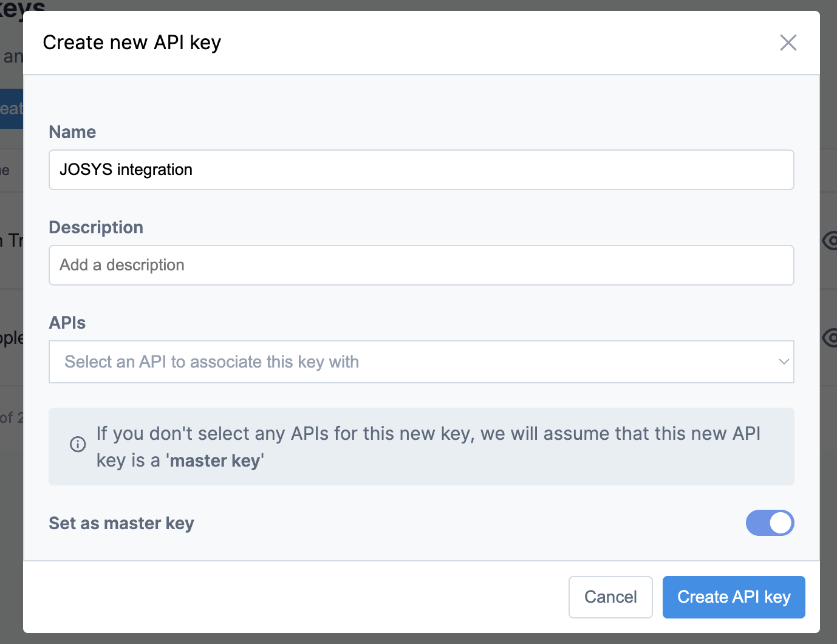Click the bold 'master key' text in notice
The image size is (837, 644).
point(215,461)
